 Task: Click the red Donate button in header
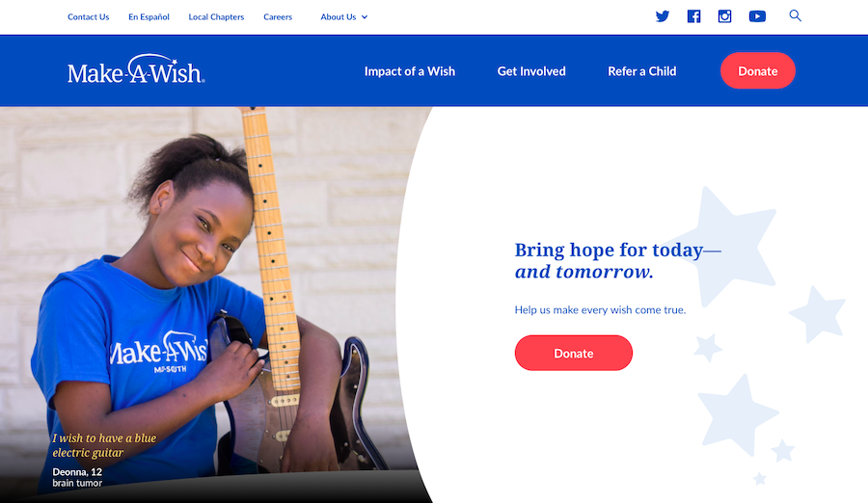click(x=758, y=71)
